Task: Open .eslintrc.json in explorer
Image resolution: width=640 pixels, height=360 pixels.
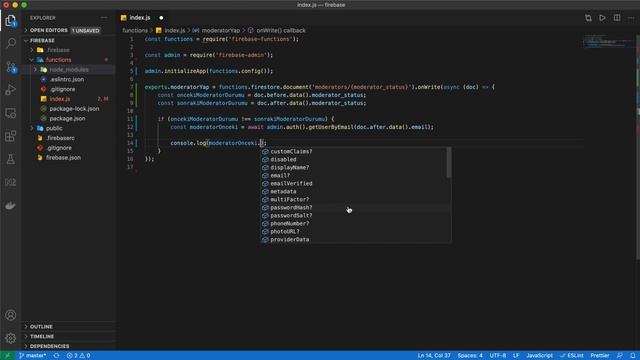Action: pyautogui.click(x=69, y=79)
